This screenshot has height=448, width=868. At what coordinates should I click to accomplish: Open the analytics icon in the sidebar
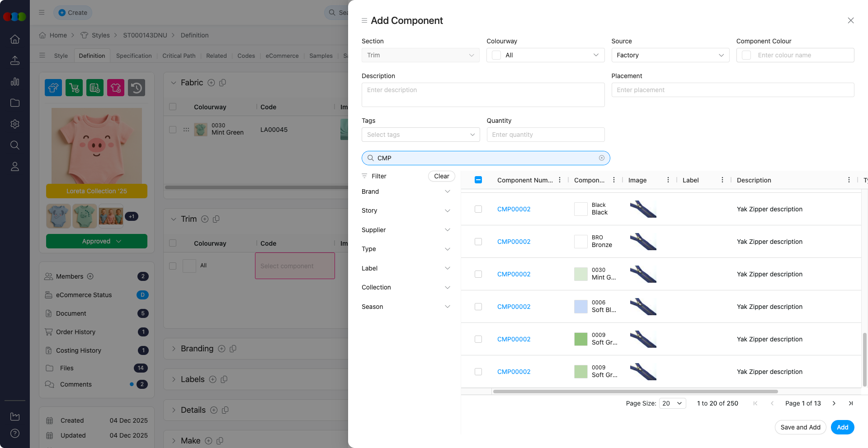pyautogui.click(x=15, y=82)
